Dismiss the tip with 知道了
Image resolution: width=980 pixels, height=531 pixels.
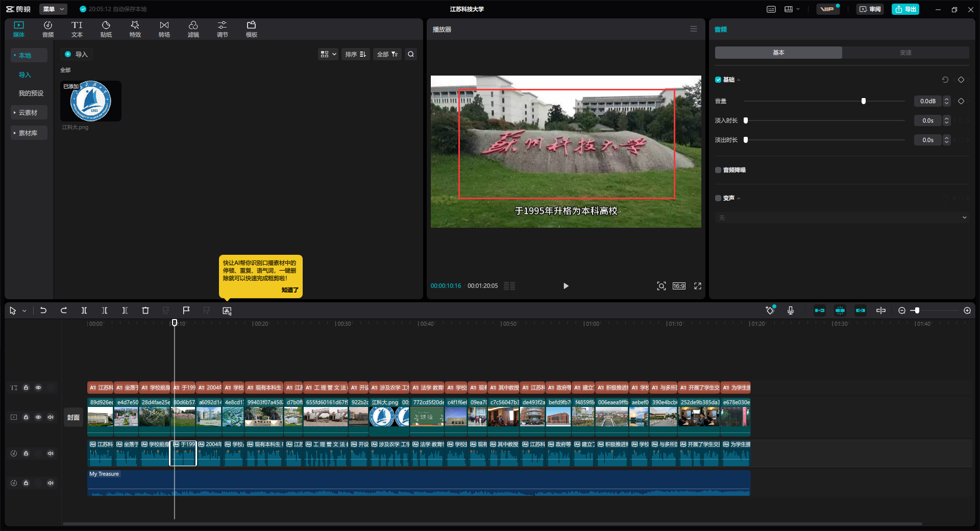(x=290, y=289)
